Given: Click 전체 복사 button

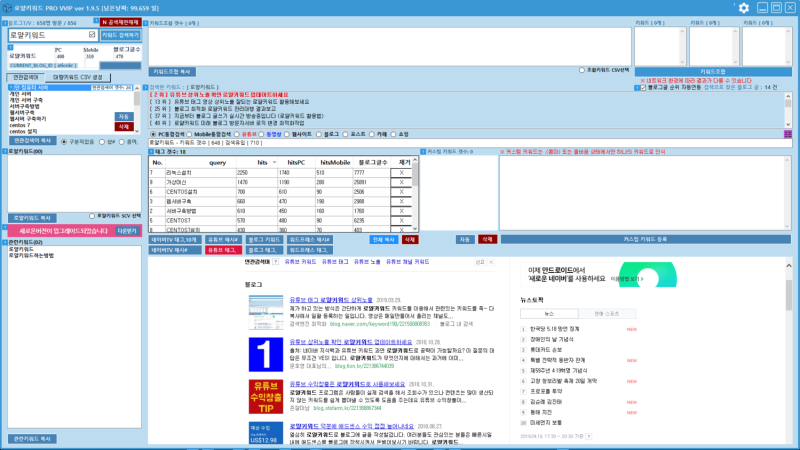Looking at the screenshot, I should point(383,239).
